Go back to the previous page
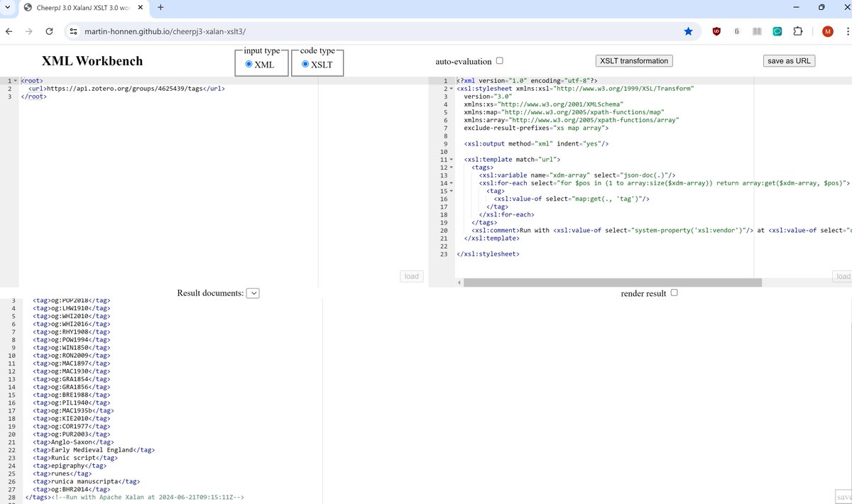This screenshot has height=504, width=852. [x=9, y=31]
